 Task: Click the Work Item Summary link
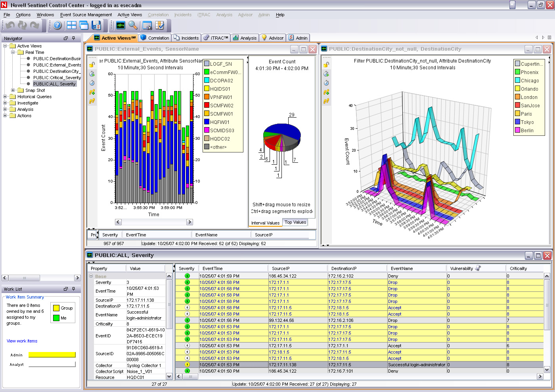point(25,297)
